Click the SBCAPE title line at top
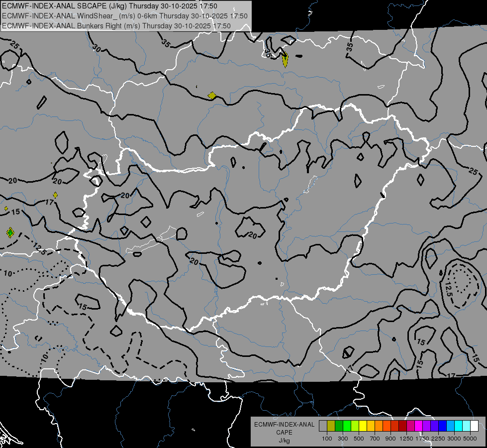Image resolution: width=487 pixels, height=448 pixels. [x=109, y=6]
